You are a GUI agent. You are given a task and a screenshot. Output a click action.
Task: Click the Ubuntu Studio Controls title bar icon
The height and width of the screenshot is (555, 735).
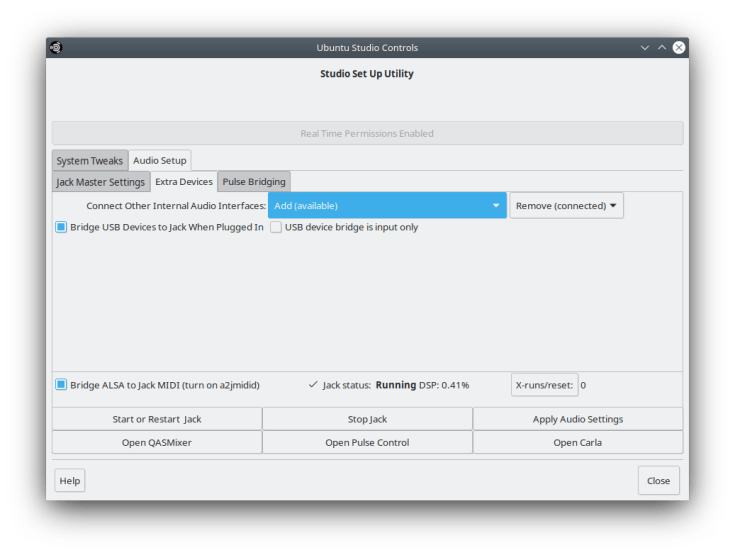click(57, 47)
